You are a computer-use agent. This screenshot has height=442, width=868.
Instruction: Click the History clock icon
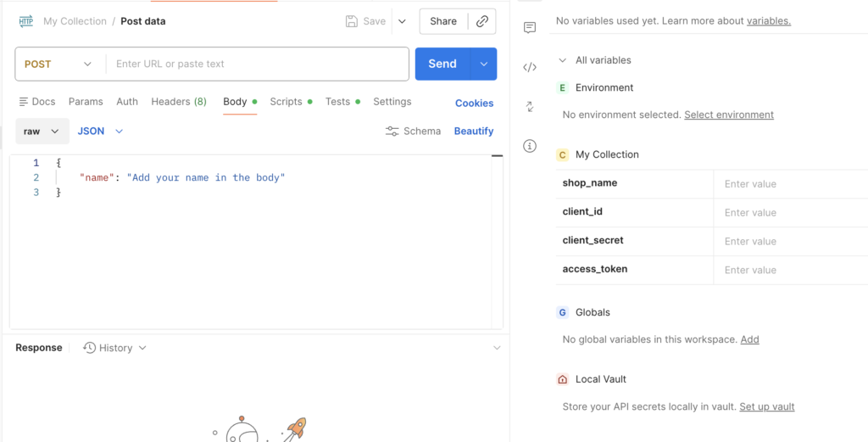(89, 348)
